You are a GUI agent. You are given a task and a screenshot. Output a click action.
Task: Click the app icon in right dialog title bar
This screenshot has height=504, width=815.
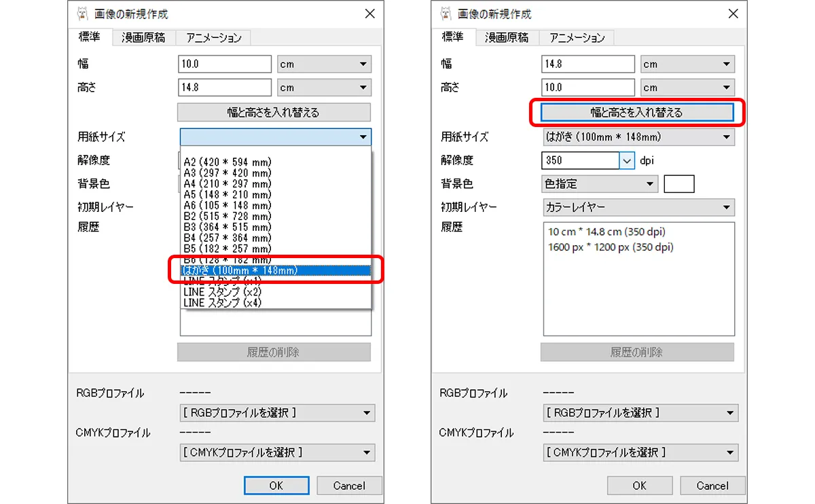[446, 14]
